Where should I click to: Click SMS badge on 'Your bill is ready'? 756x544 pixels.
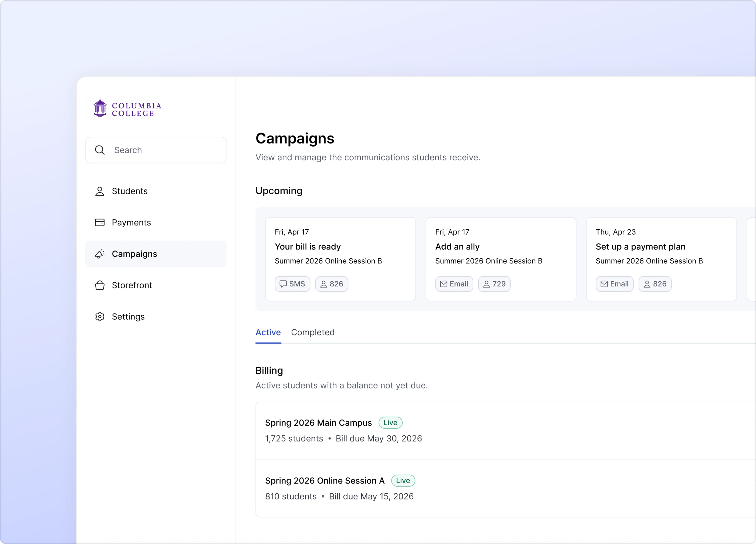point(292,284)
